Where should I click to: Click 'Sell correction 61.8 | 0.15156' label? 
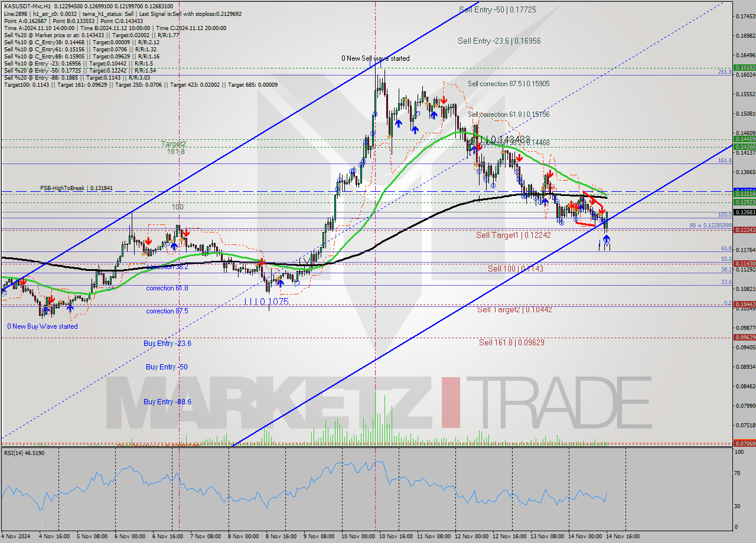(509, 115)
